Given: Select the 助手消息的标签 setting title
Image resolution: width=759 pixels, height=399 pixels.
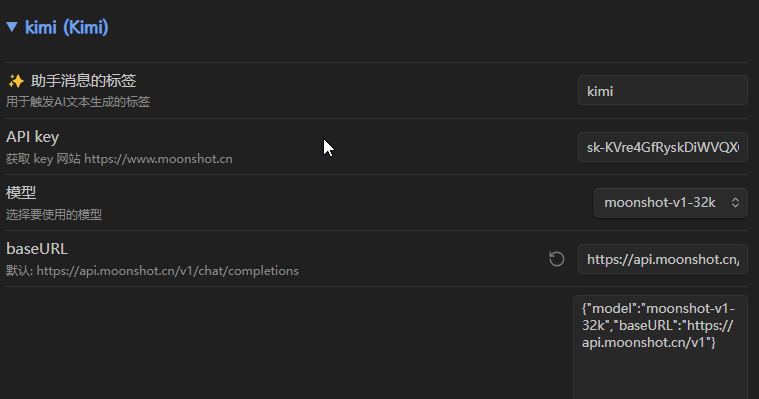Looking at the screenshot, I should [x=83, y=80].
